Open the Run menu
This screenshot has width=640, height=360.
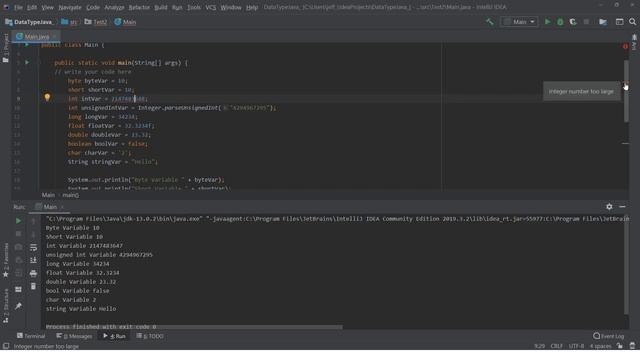(177, 7)
